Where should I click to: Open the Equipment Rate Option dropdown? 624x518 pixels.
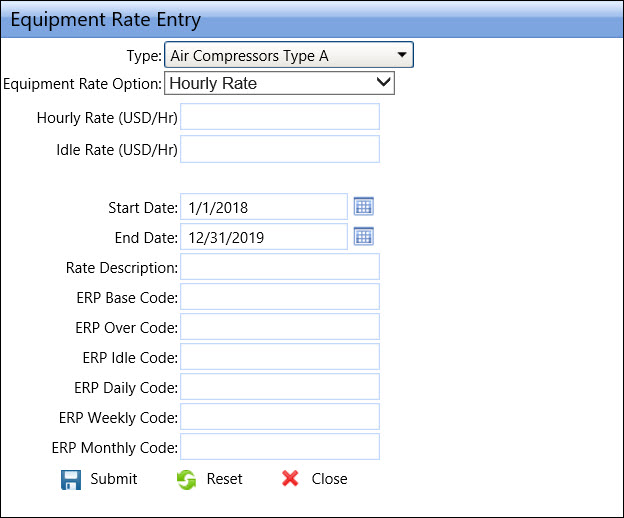pos(280,83)
